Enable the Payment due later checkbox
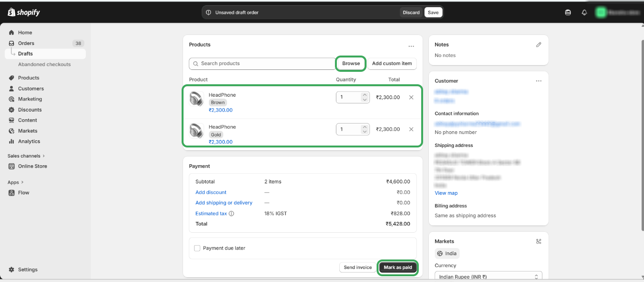 point(197,248)
